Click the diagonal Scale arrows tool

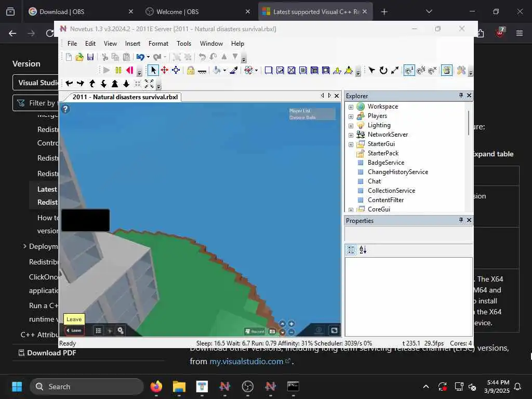point(395,70)
